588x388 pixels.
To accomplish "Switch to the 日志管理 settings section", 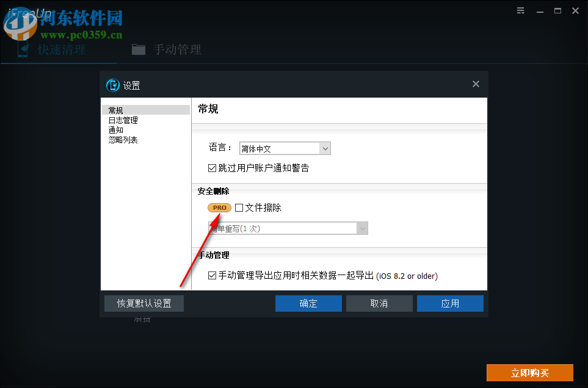I will coord(123,120).
